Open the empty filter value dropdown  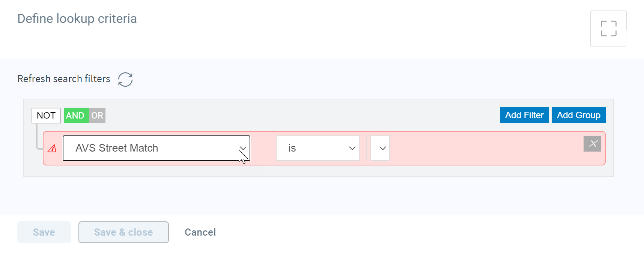coord(380,148)
